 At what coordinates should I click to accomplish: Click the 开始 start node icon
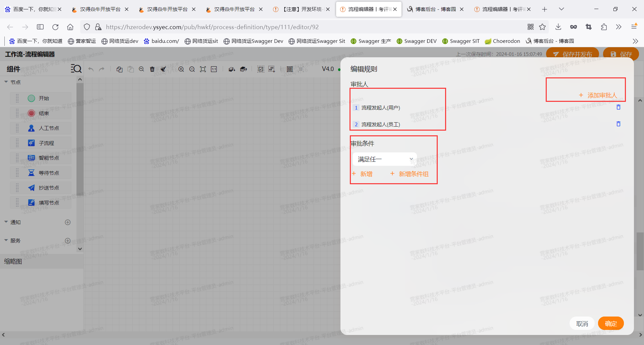pos(31,98)
